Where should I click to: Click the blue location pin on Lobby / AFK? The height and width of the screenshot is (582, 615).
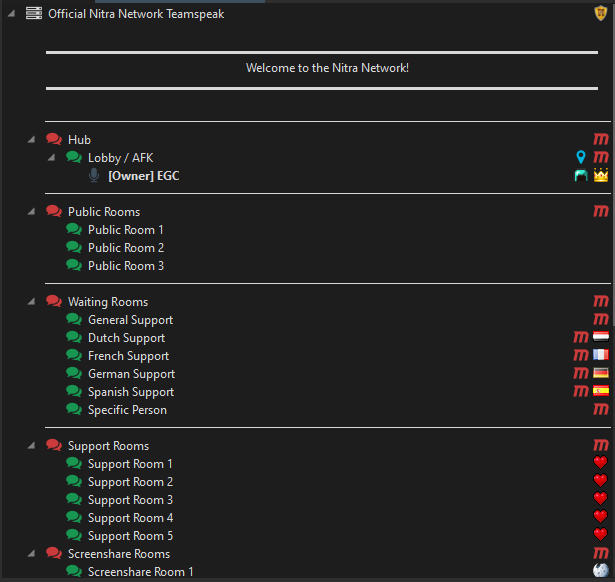pyautogui.click(x=581, y=157)
